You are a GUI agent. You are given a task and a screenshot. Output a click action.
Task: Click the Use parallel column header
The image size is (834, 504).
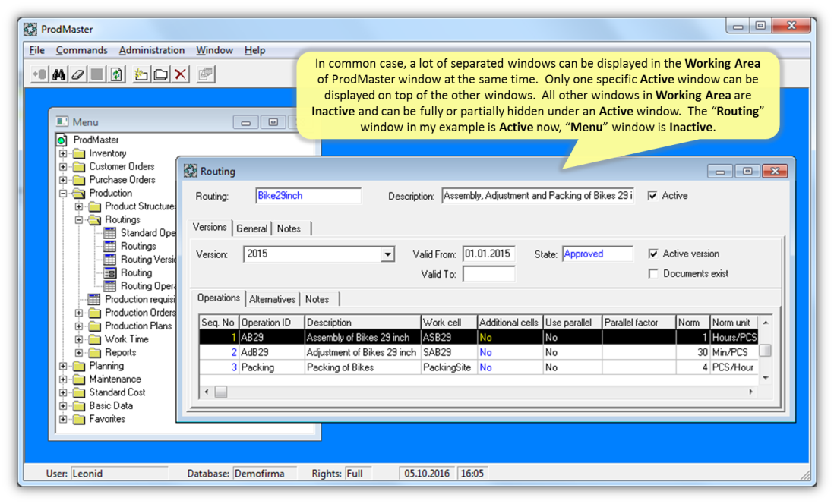572,322
